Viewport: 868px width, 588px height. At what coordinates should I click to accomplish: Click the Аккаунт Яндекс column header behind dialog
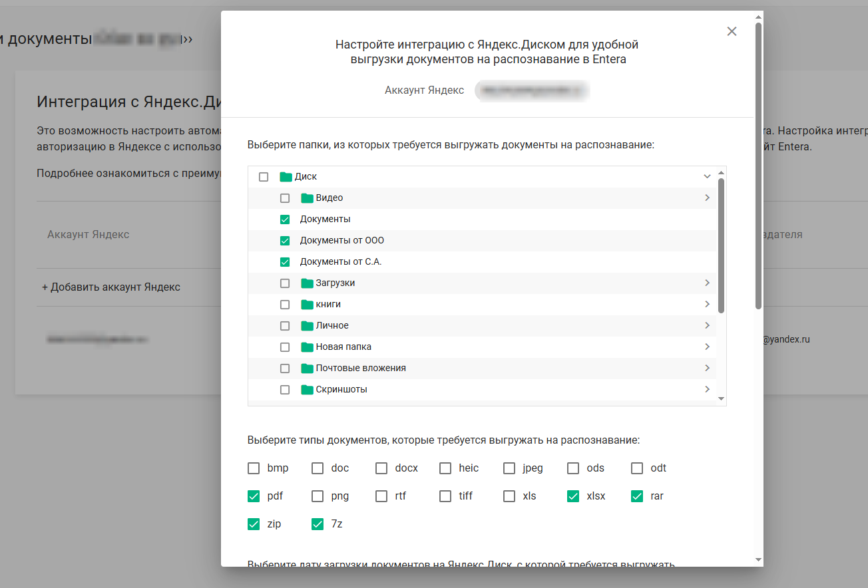click(x=88, y=235)
